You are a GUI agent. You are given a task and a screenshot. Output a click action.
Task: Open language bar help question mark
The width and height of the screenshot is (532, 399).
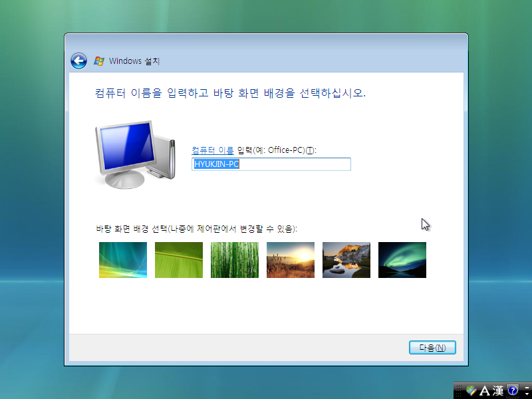tap(513, 390)
